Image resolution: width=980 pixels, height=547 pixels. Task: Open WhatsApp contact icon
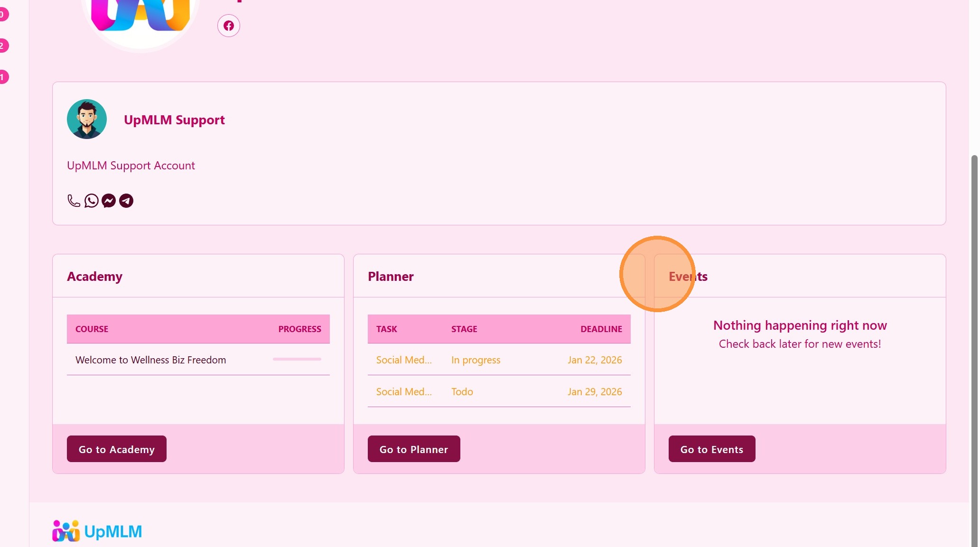[91, 201]
